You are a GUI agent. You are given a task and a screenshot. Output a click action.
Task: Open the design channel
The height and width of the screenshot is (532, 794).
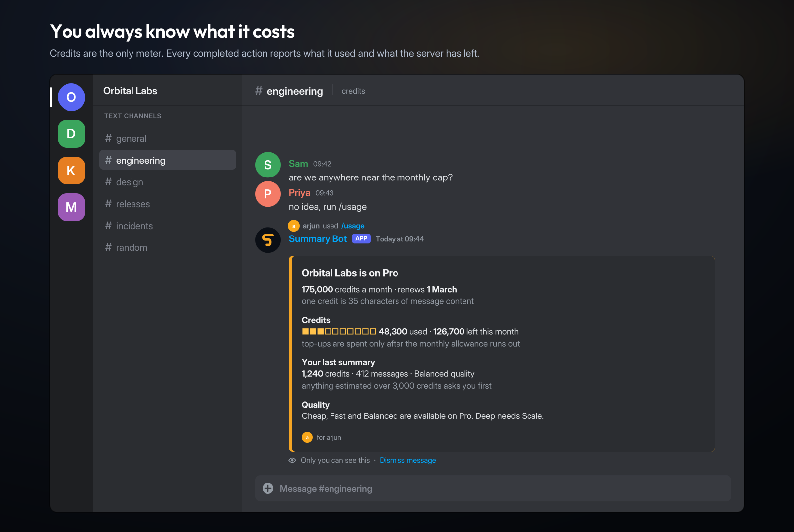click(x=168, y=182)
